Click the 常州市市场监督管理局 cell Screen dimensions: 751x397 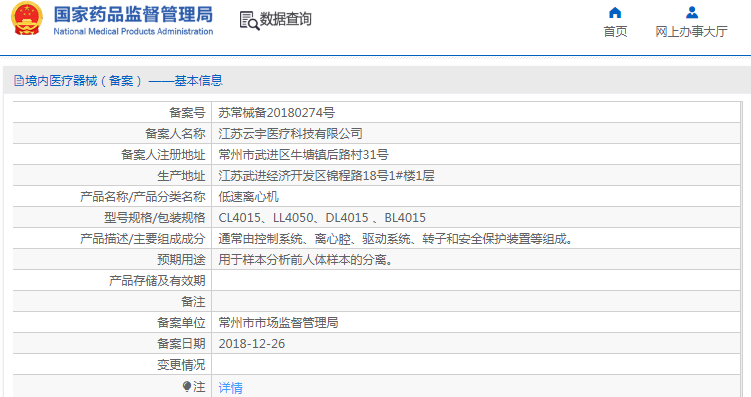[x=476, y=323]
